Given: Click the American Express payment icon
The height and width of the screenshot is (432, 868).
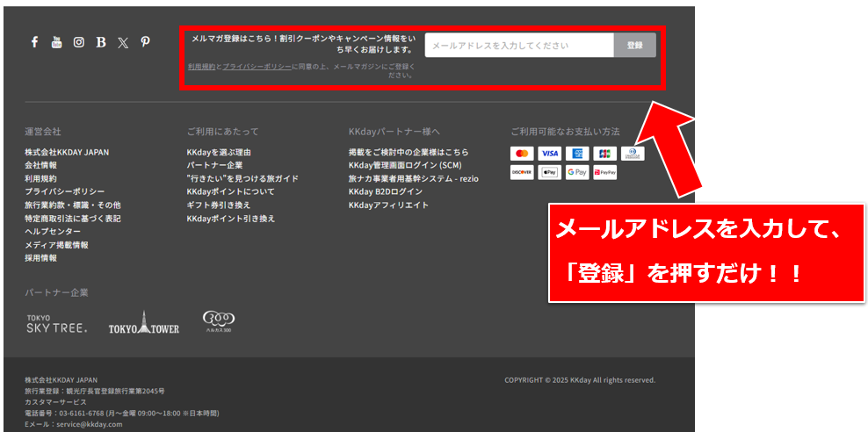Looking at the screenshot, I should point(577,153).
